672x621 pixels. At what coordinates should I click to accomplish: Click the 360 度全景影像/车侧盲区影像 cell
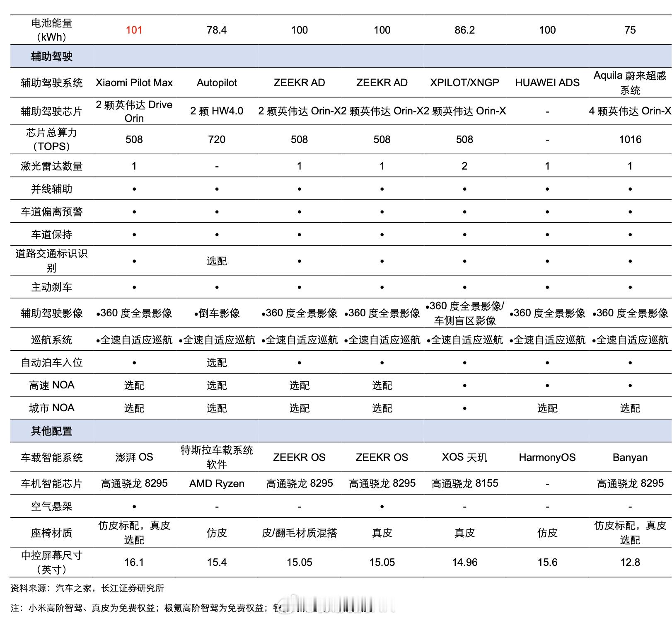tap(464, 313)
